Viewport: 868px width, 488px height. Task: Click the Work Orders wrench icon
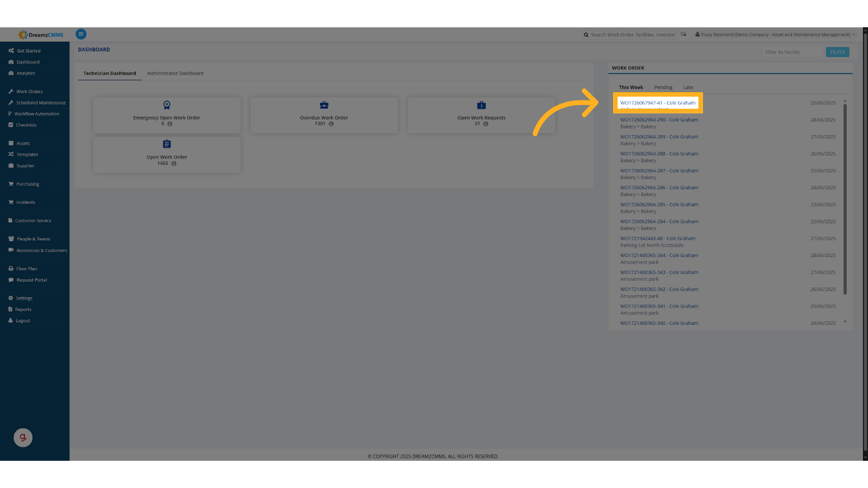[x=11, y=92]
